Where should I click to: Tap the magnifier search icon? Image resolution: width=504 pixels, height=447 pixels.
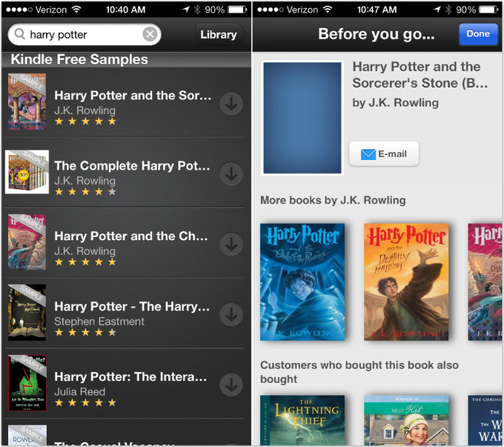tap(20, 34)
